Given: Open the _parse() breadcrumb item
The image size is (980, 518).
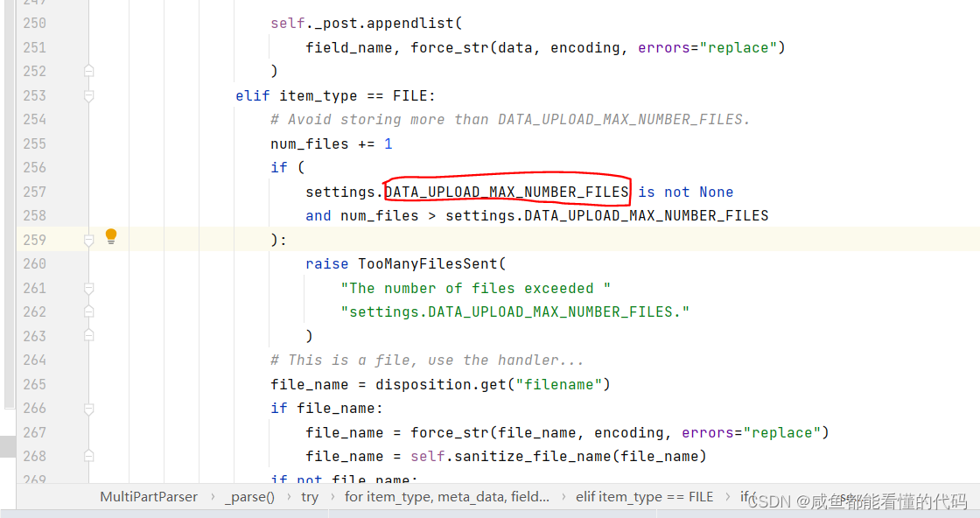Looking at the screenshot, I should click(x=250, y=496).
